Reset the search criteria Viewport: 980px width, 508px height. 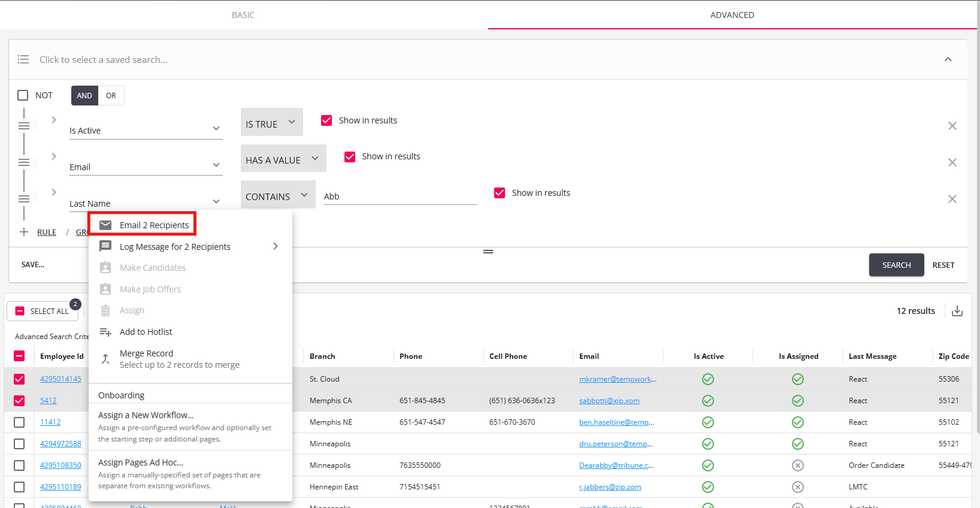(x=943, y=265)
